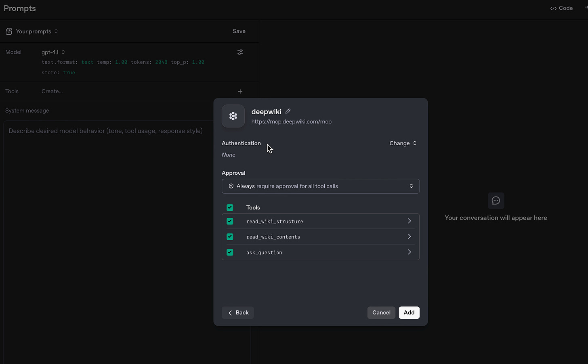
Task: Click the https://mcp.deepwiki.com/mcp URL text
Action: tap(292, 121)
